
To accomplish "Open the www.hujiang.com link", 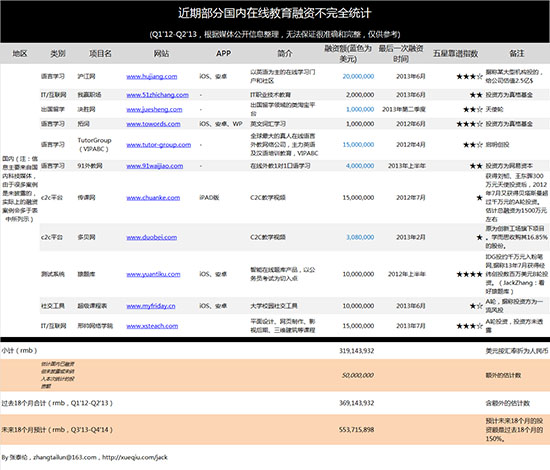I will tap(152, 76).
